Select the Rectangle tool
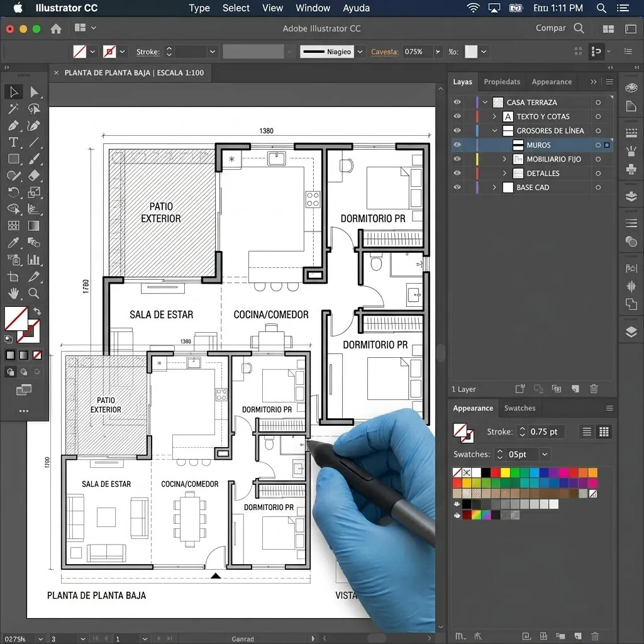The height and width of the screenshot is (644, 644). point(14,159)
